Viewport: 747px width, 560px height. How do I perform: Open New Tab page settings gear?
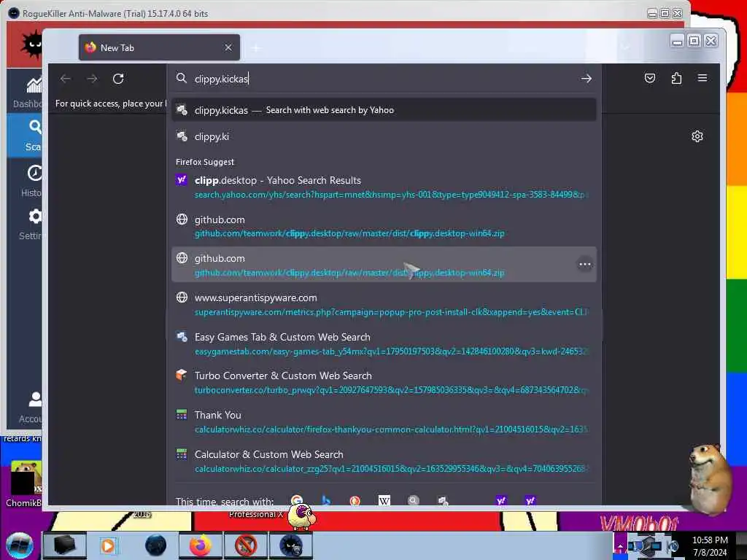[697, 136]
